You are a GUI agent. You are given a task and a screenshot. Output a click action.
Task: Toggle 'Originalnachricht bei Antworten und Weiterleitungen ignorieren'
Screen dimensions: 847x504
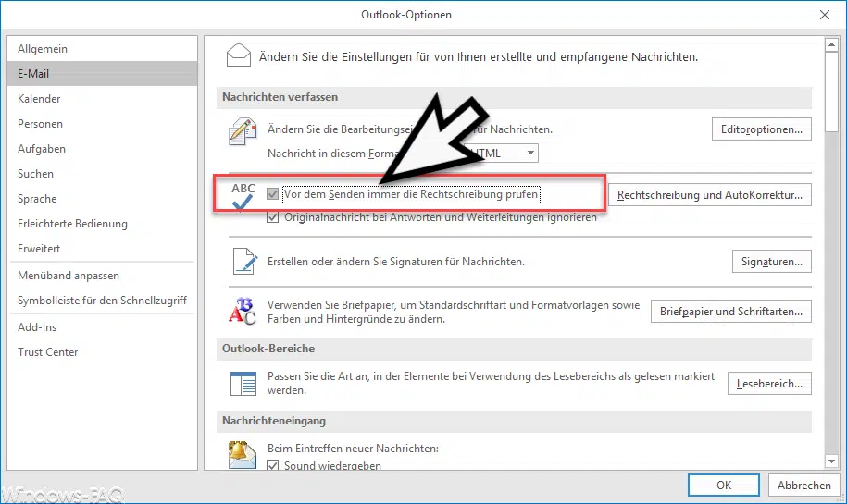272,217
